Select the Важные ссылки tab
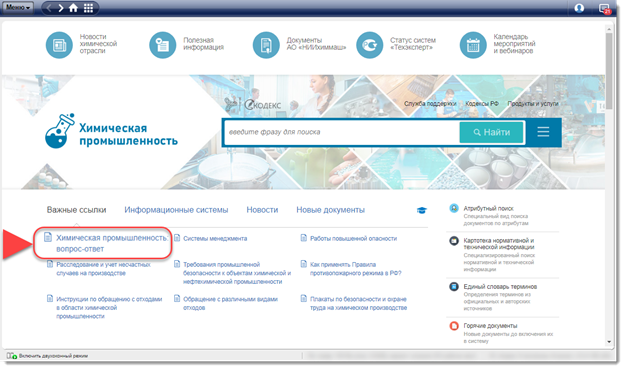Screen dimensions: 624x369 click(x=76, y=210)
